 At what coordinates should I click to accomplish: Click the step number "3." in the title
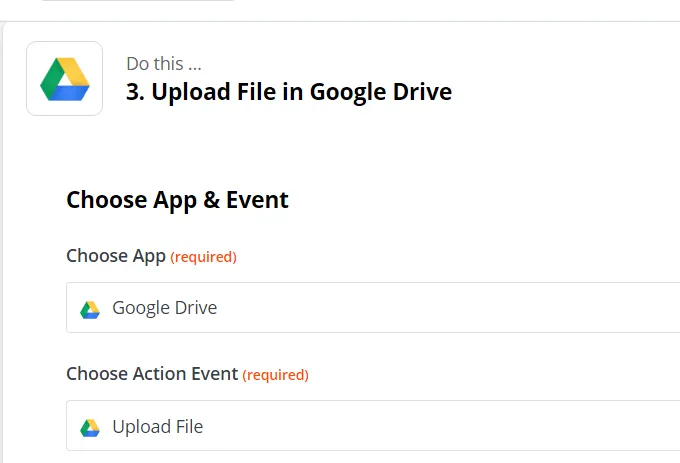pos(135,93)
